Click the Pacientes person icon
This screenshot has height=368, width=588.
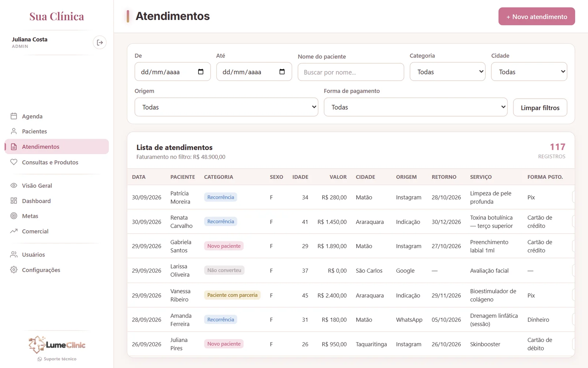point(14,131)
